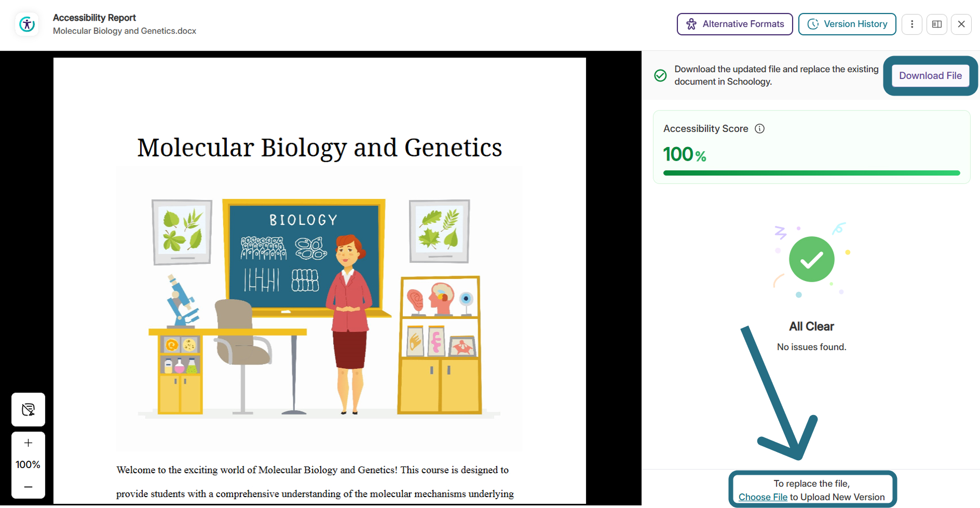Viewport: 980px width, 508px height.
Task: Toggle the document annotation overlay icon
Action: coord(28,410)
